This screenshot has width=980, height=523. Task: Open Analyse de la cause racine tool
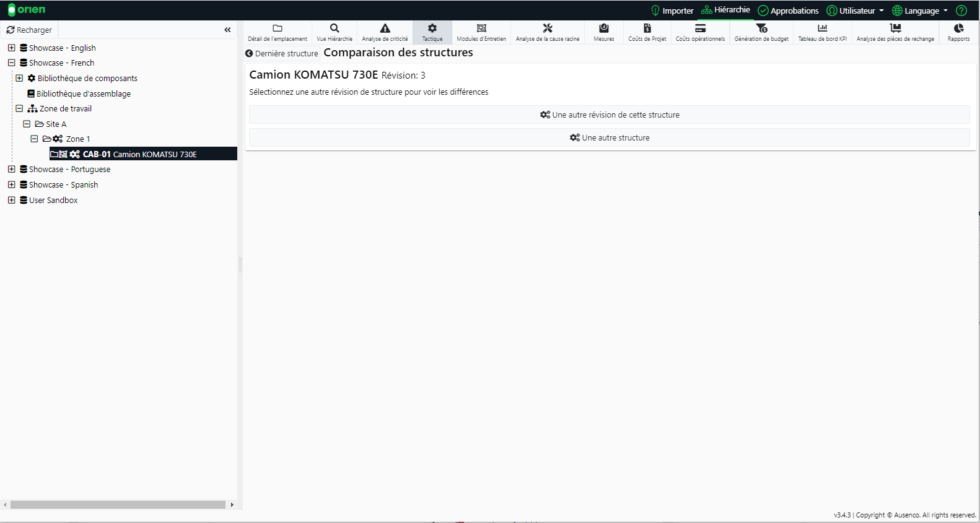tap(547, 28)
